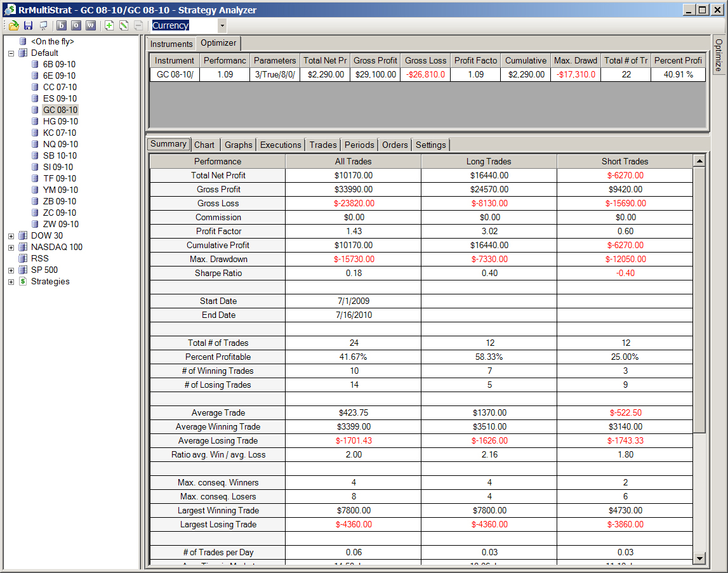Collapse the Default instrument list
This screenshot has width=728, height=573.
tap(11, 53)
